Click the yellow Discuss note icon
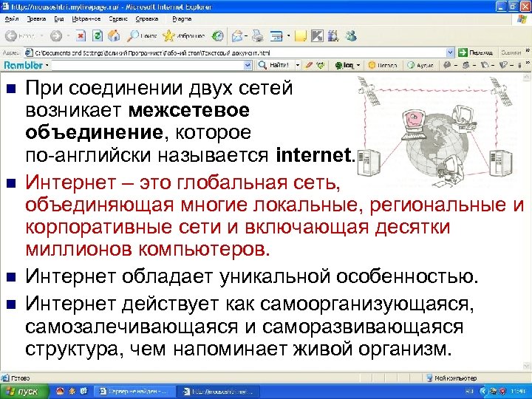The image size is (532, 399). 301,35
